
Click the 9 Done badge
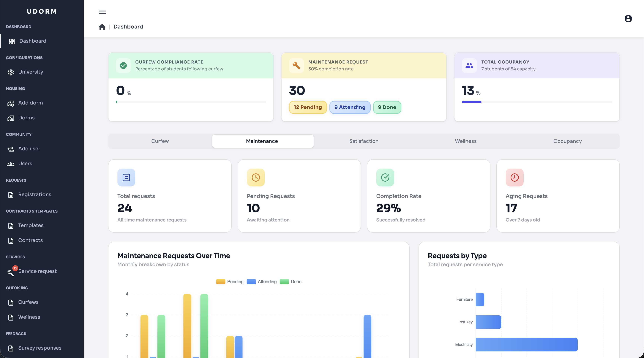[x=387, y=107]
